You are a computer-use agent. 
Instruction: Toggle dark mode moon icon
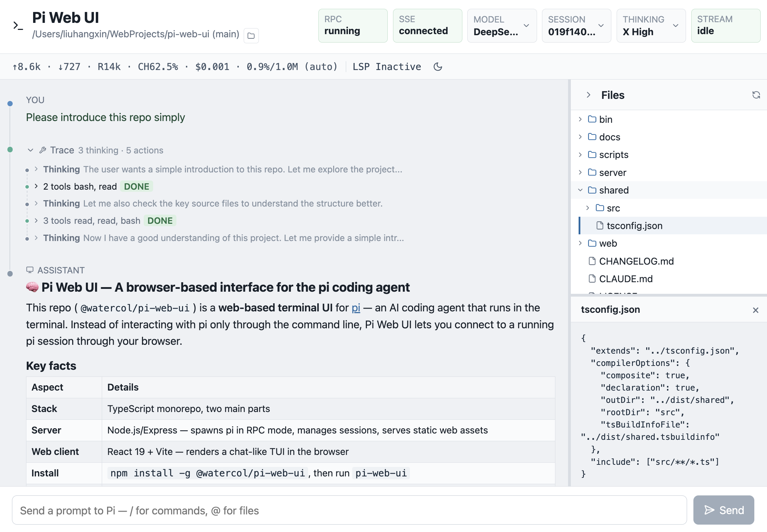[x=438, y=66]
